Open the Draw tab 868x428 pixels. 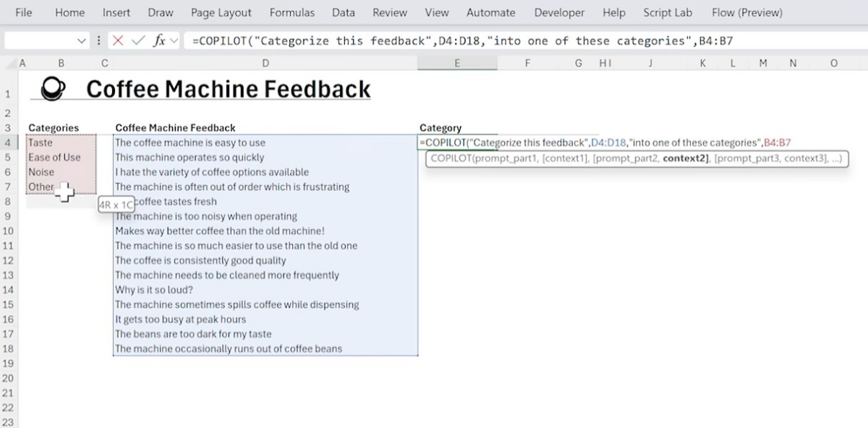[x=161, y=12]
